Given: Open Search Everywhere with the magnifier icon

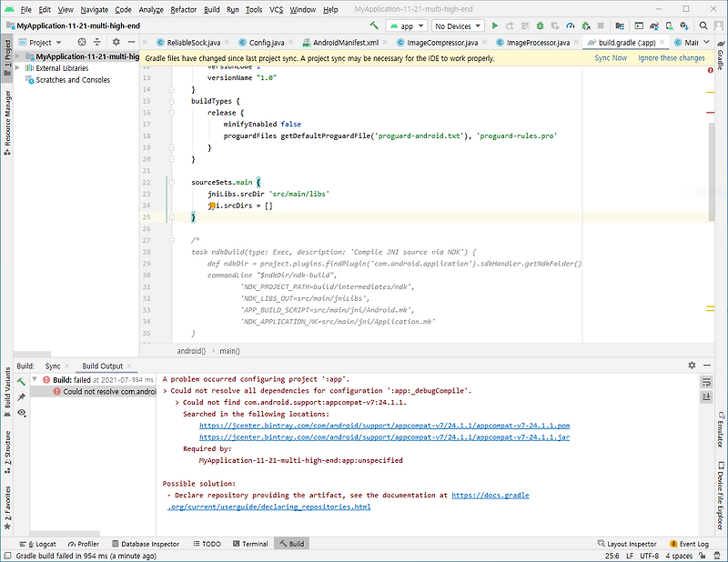Looking at the screenshot, I should [x=703, y=25].
